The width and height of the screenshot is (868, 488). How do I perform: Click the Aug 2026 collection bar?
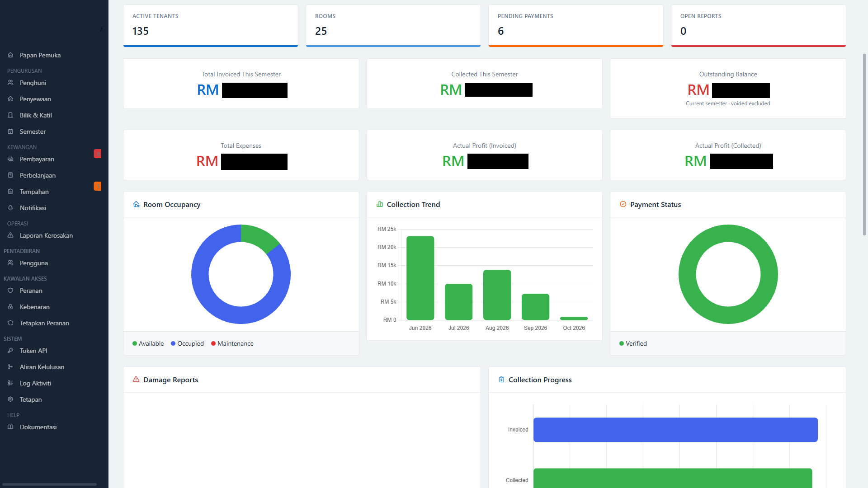click(497, 295)
